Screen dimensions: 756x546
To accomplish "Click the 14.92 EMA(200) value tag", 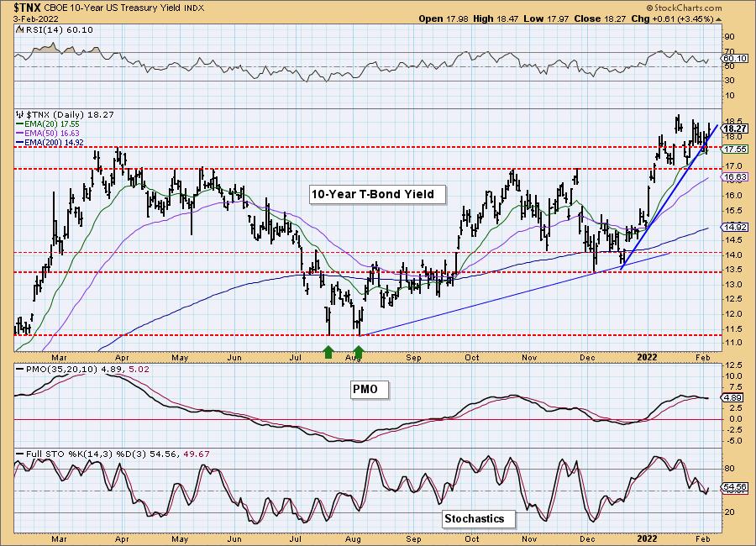I will [x=736, y=227].
